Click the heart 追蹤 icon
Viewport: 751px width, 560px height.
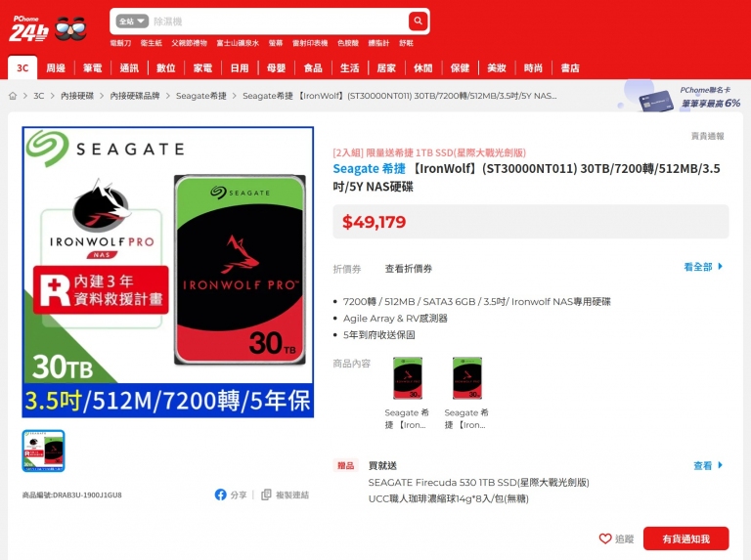(605, 538)
